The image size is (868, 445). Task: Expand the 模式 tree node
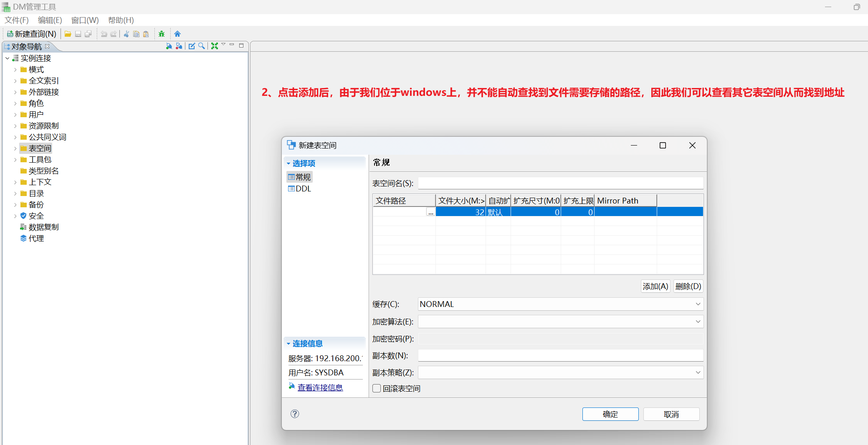[x=15, y=69]
